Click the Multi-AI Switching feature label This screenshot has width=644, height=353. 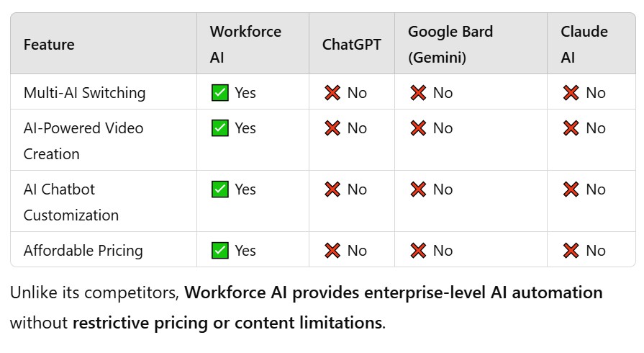point(84,93)
